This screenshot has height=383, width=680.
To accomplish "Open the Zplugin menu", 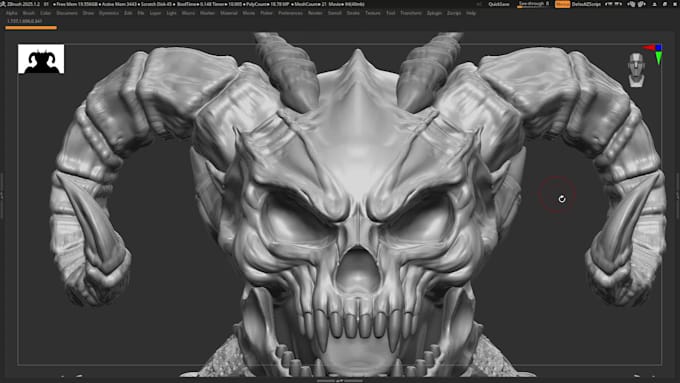I will coord(434,13).
